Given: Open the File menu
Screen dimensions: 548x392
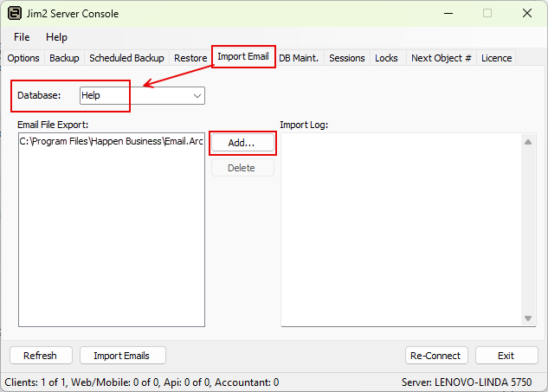Looking at the screenshot, I should tap(22, 37).
